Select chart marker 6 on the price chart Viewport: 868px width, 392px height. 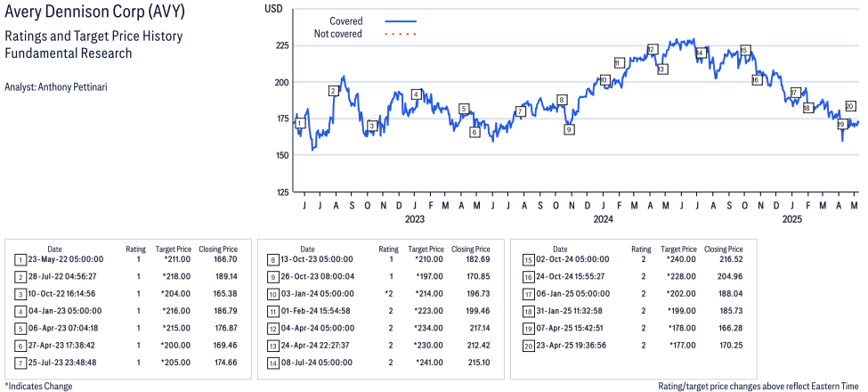[475, 133]
